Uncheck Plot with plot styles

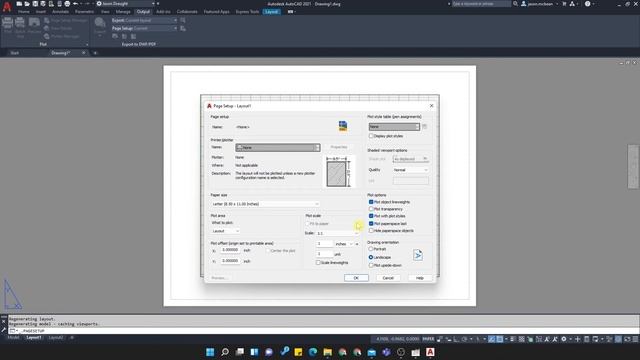point(371,216)
